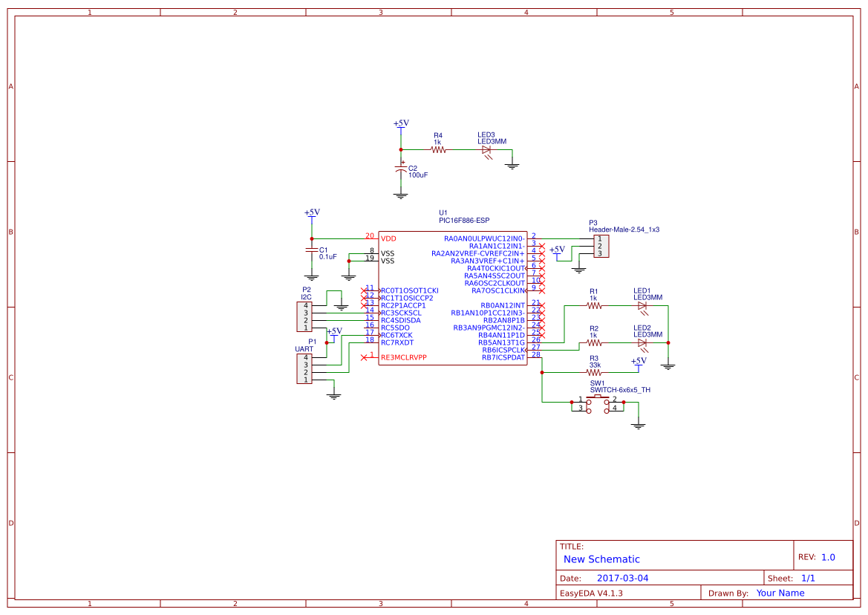Click the Your Name drawn-by text
Image resolution: width=868 pixels, height=615 pixels.
pyautogui.click(x=780, y=592)
